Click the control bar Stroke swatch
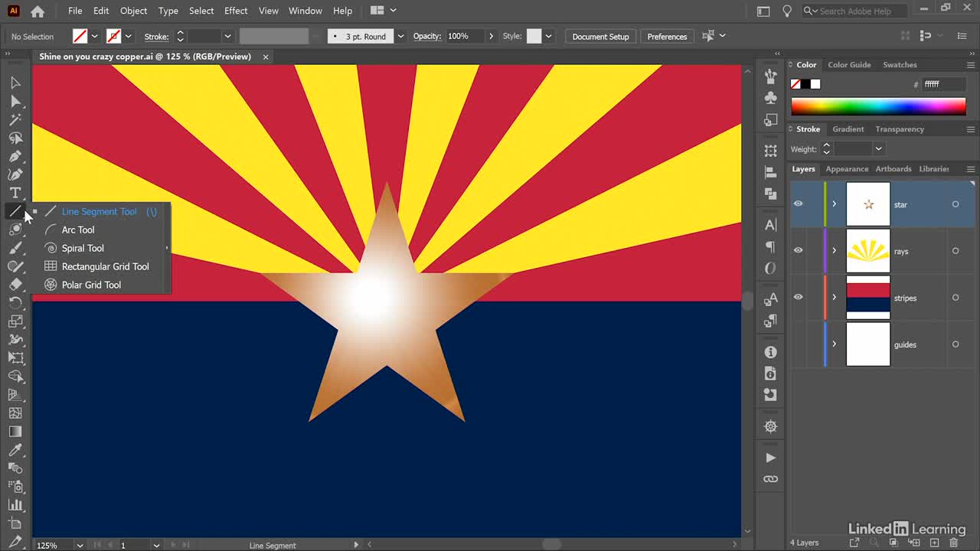Screen dimensions: 980x551 click(114, 36)
